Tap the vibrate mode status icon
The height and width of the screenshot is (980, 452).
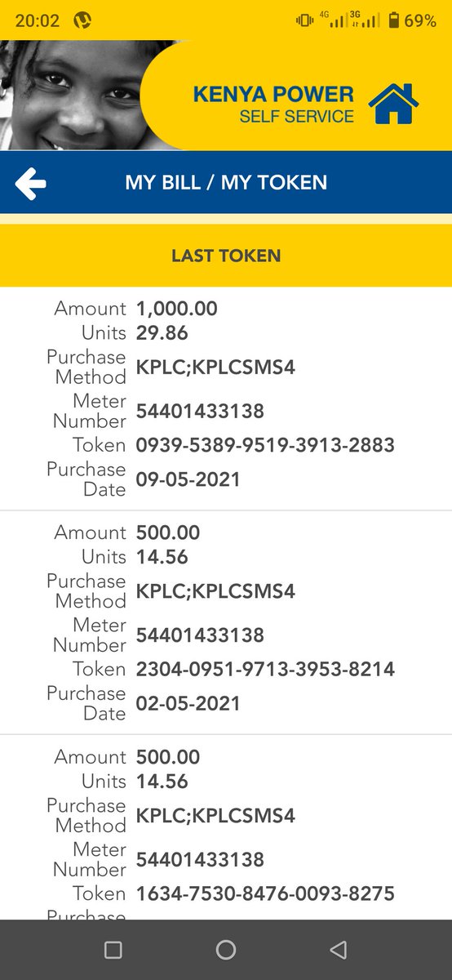(x=304, y=20)
